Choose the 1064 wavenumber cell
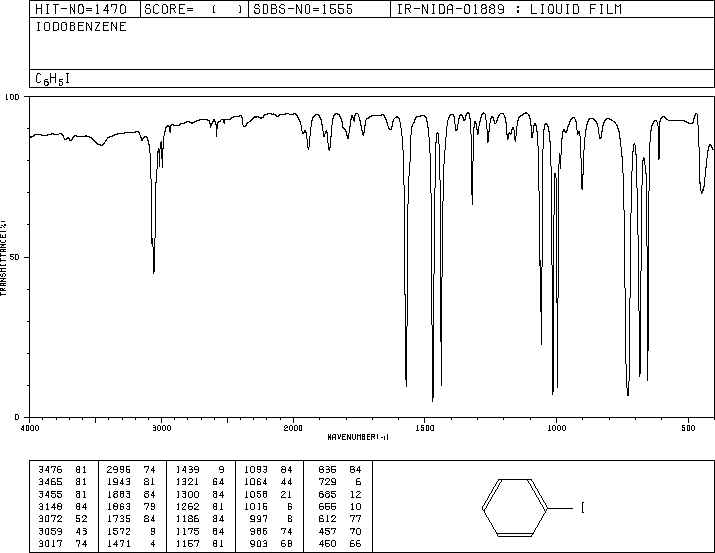This screenshot has width=715, height=553. point(256,482)
